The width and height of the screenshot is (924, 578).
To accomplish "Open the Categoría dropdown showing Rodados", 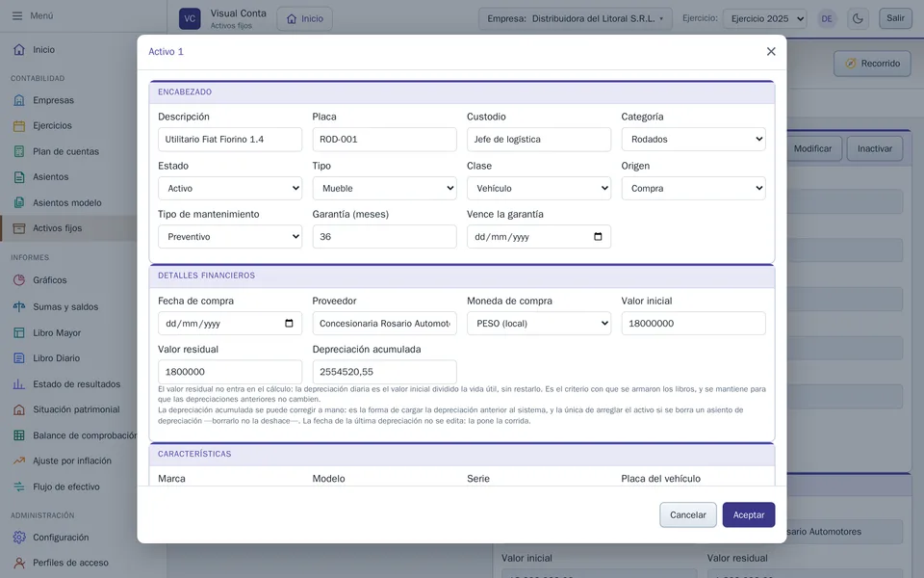I will coord(694,139).
